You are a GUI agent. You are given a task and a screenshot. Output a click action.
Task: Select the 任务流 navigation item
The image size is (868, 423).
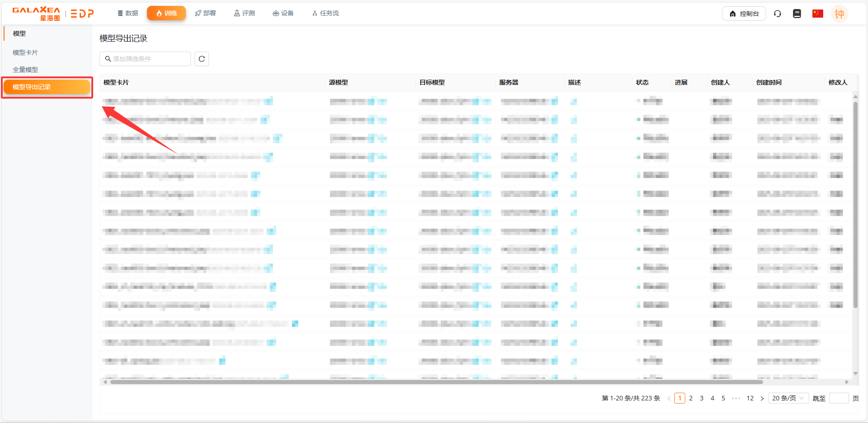(x=325, y=13)
